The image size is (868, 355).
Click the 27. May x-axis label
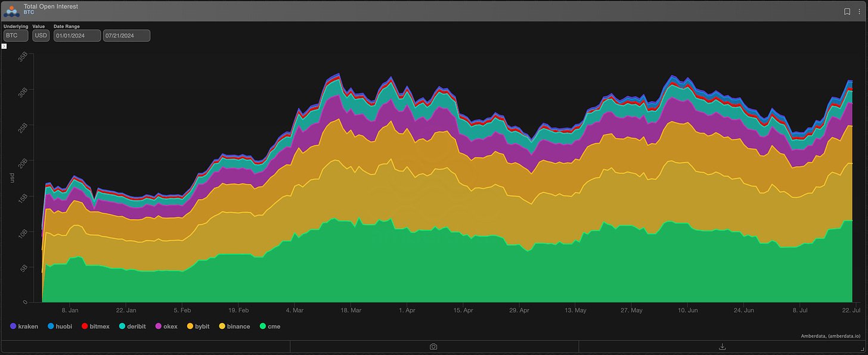point(631,310)
